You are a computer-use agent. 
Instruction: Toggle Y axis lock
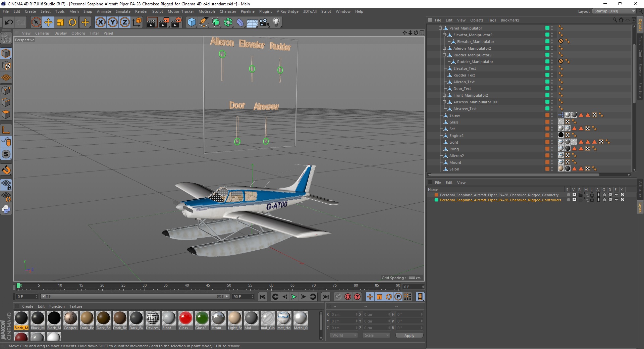coord(113,22)
